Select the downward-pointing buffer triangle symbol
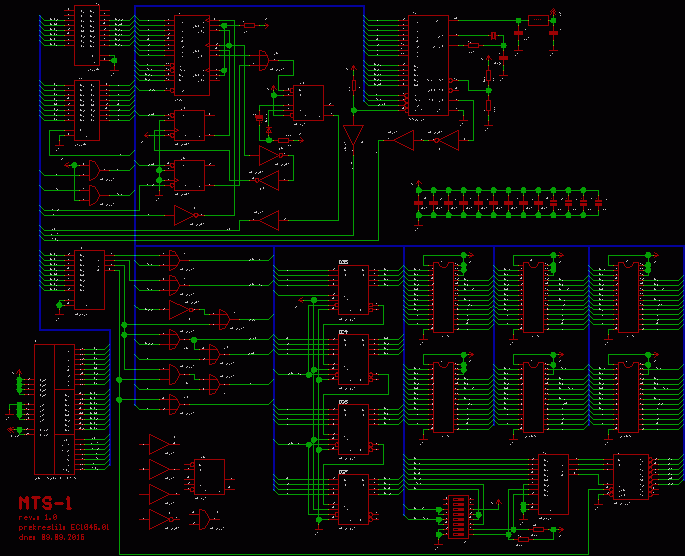 click(x=352, y=135)
